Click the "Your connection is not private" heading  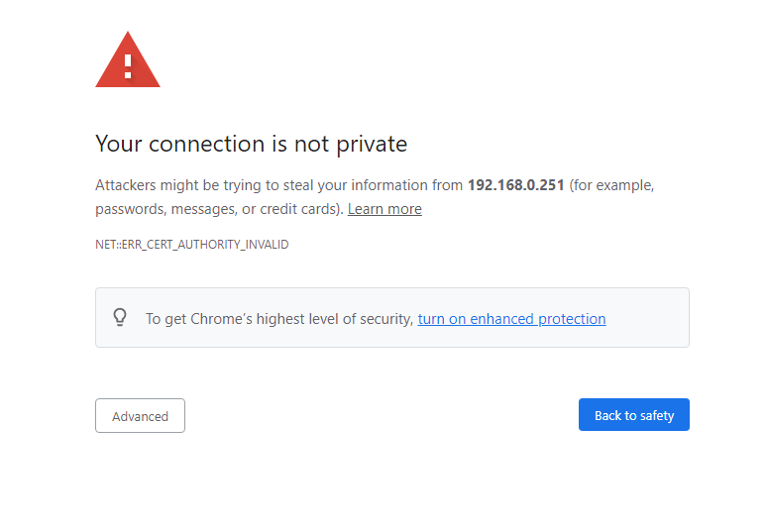tap(251, 144)
